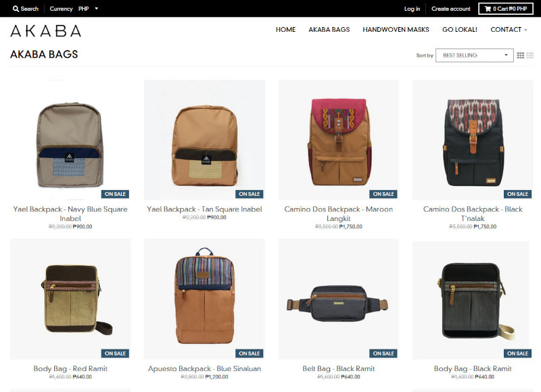Switch to grid view icon

coord(520,55)
